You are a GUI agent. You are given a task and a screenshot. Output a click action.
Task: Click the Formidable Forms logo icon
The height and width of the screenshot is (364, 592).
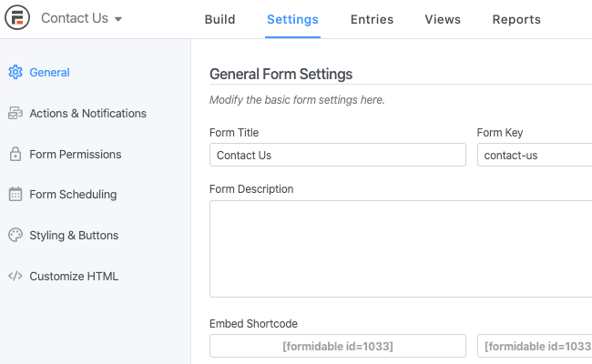click(18, 19)
